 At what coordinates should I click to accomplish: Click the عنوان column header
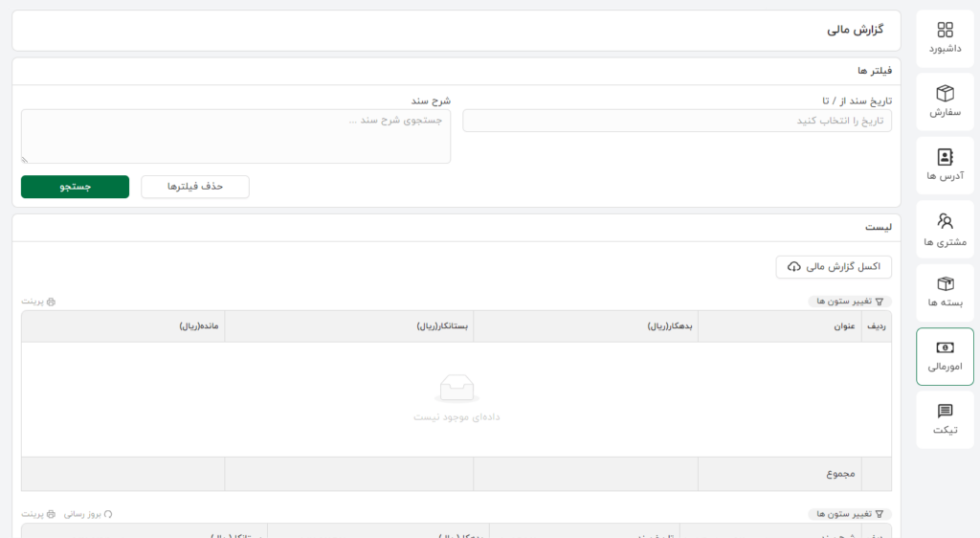(842, 326)
